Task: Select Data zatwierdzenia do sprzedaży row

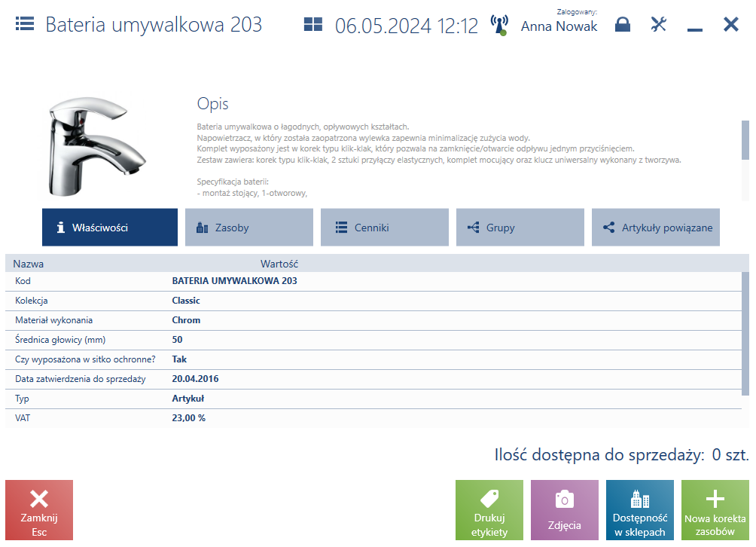Action: pyautogui.click(x=373, y=380)
